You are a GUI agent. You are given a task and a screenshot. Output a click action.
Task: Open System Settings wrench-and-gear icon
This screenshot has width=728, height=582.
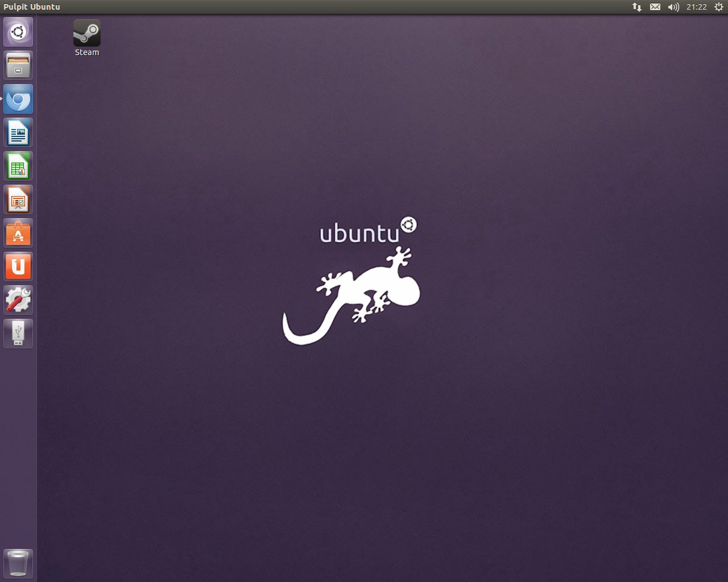(18, 300)
